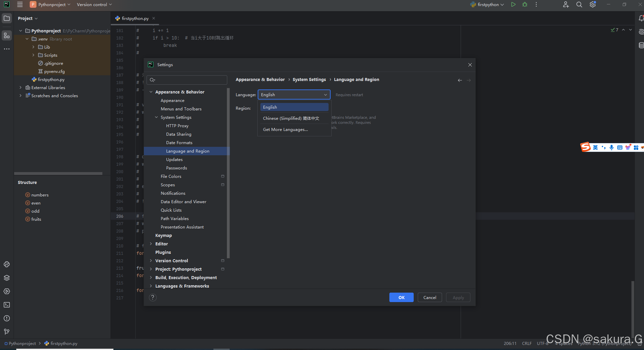644x350 pixels.
Task: Close the firstpython.py editor tab
Action: pyautogui.click(x=154, y=18)
